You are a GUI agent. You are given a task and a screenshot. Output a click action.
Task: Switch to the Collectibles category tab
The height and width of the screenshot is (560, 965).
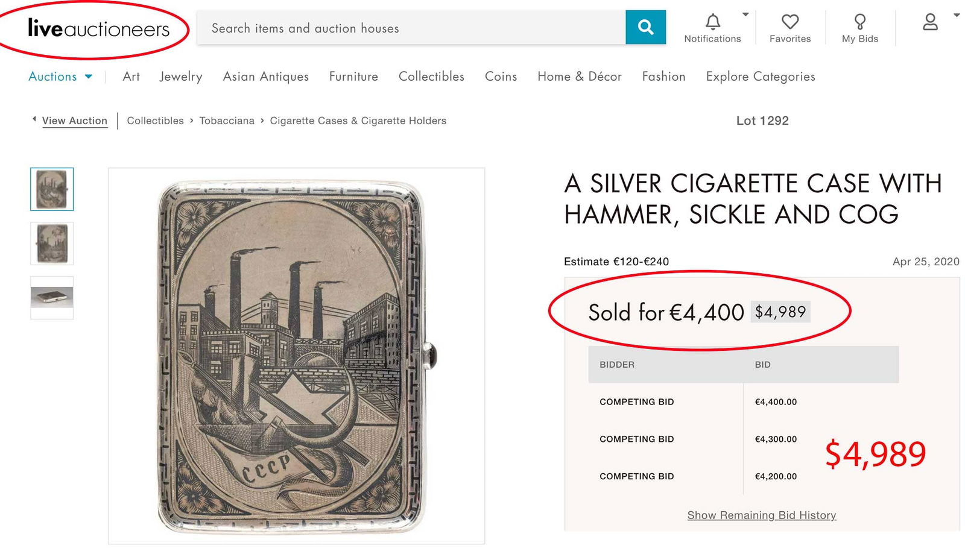click(x=431, y=77)
